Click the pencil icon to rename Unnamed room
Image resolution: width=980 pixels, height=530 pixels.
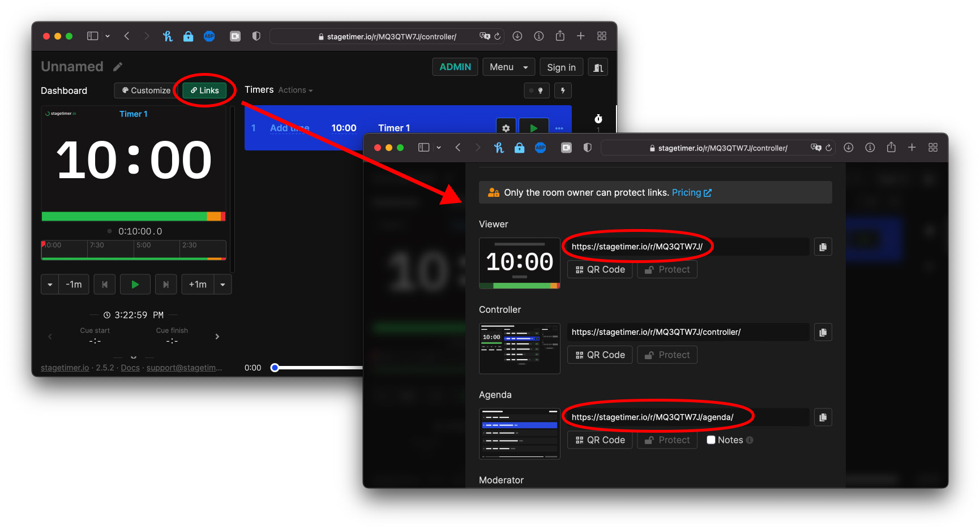click(x=117, y=66)
